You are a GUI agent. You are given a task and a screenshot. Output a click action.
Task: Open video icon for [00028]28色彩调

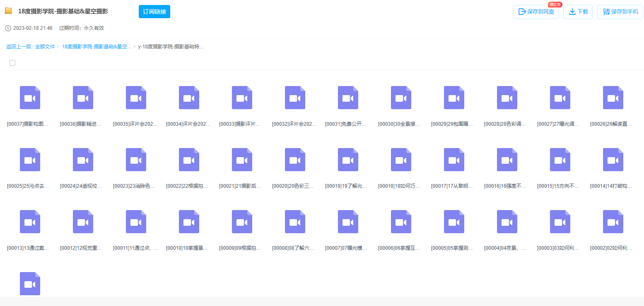point(507,98)
